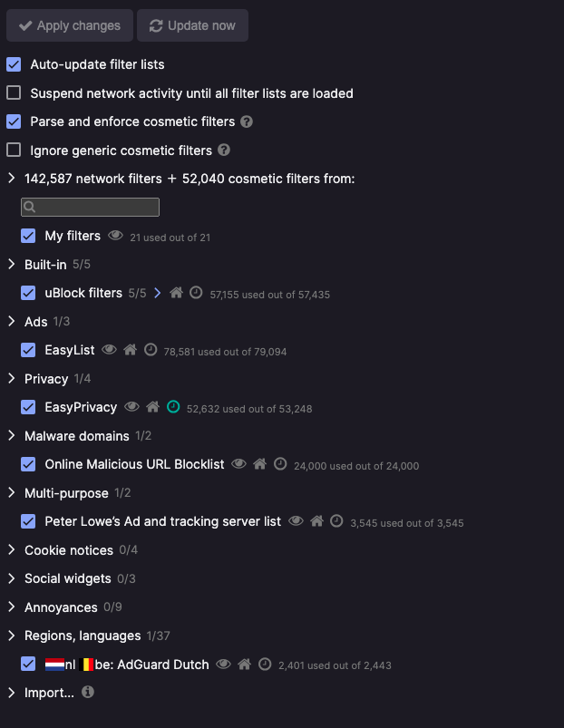Click the Apply changes button

click(70, 25)
